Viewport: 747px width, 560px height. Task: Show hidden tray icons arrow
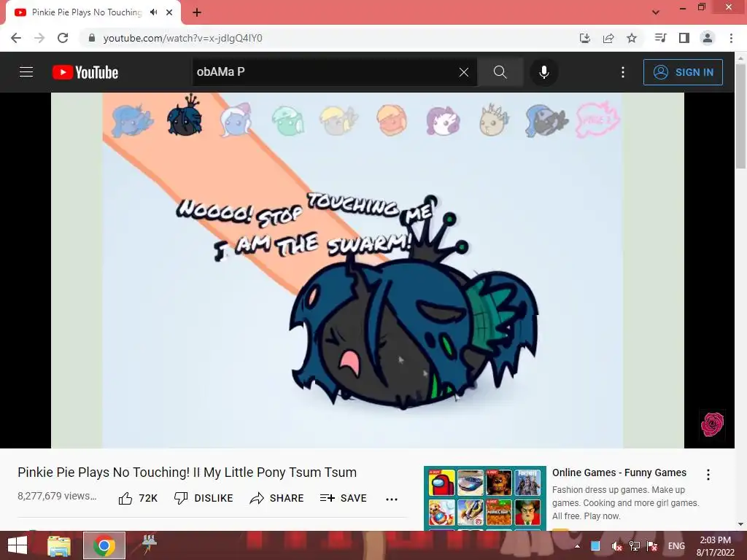click(578, 546)
